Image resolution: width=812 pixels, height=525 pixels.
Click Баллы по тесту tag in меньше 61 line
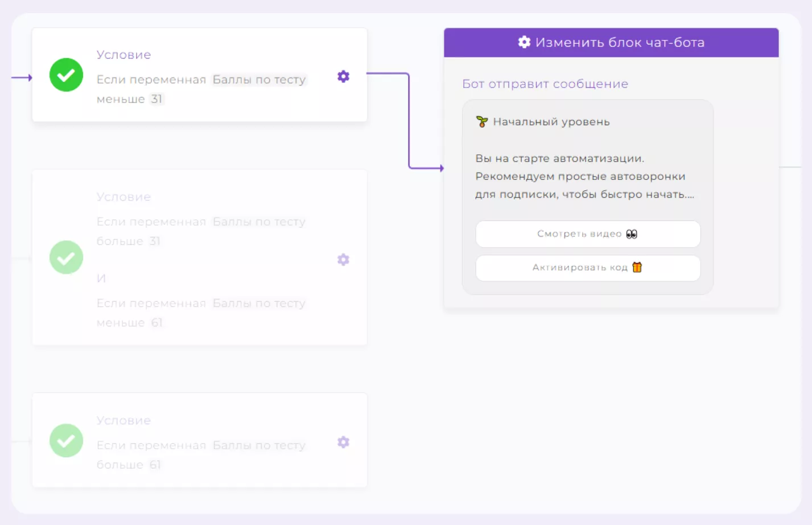(x=259, y=303)
